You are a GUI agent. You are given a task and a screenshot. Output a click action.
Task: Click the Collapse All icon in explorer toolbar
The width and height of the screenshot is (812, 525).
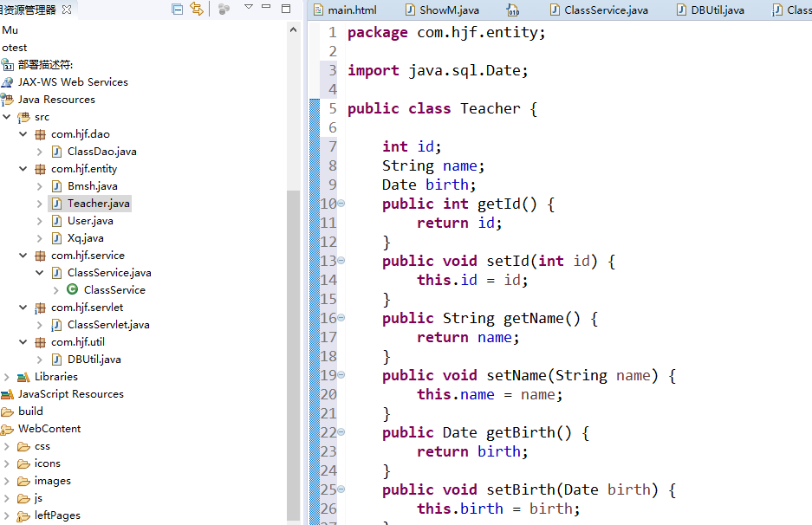[177, 9]
